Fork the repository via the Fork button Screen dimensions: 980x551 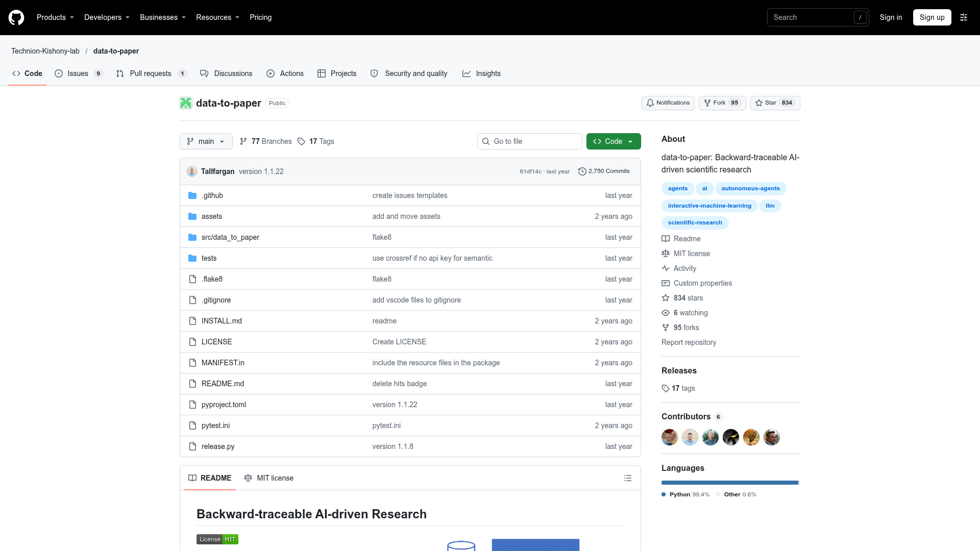tap(722, 103)
